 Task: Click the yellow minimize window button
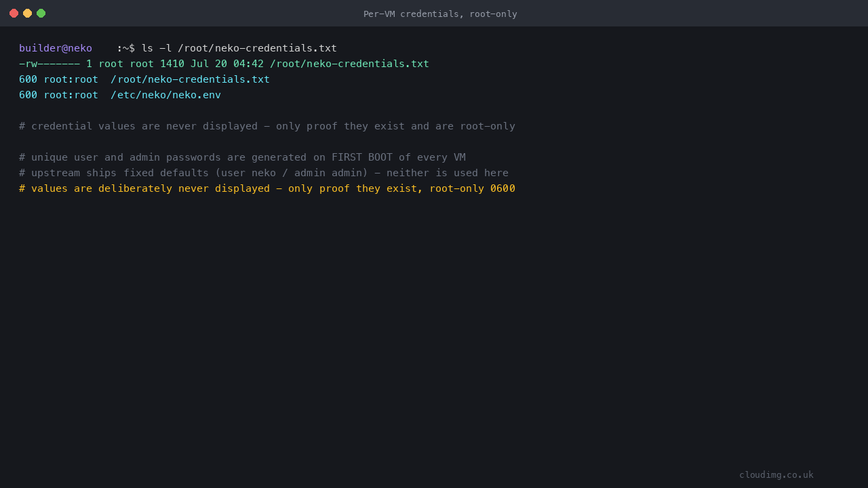pyautogui.click(x=27, y=13)
